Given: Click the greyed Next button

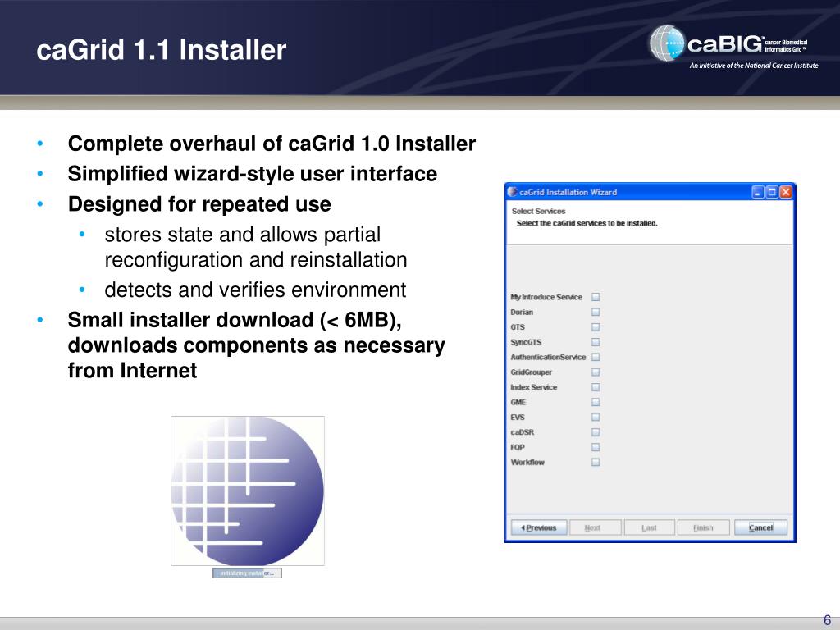Looking at the screenshot, I should [596, 527].
